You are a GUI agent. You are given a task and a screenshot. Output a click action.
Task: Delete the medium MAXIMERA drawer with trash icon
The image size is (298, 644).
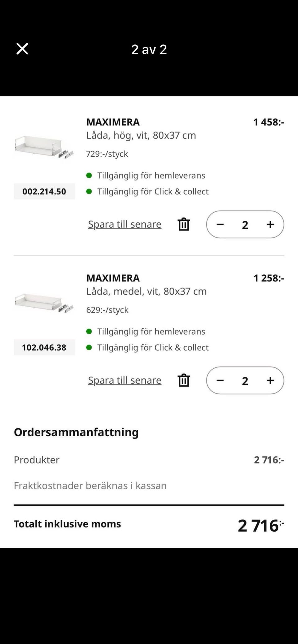point(184,380)
